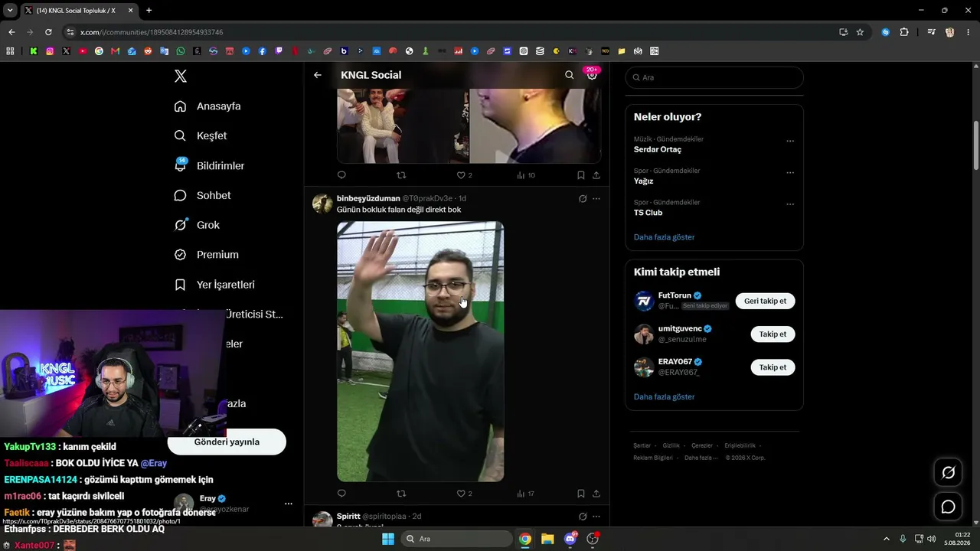Reply to the binbeşyüzduman post
This screenshot has width=980, height=551.
click(341, 494)
